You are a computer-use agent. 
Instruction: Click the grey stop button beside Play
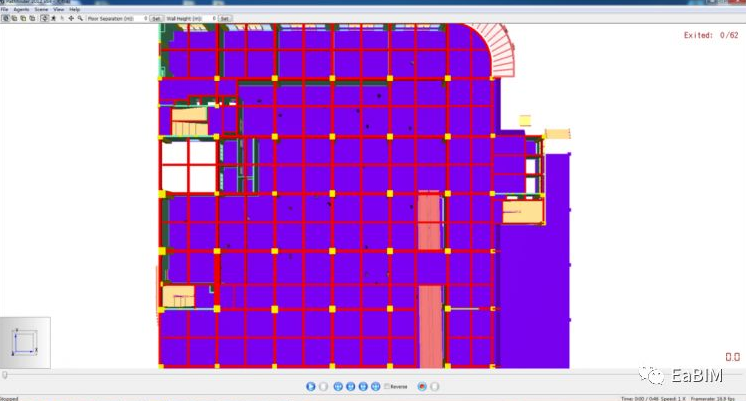324,387
